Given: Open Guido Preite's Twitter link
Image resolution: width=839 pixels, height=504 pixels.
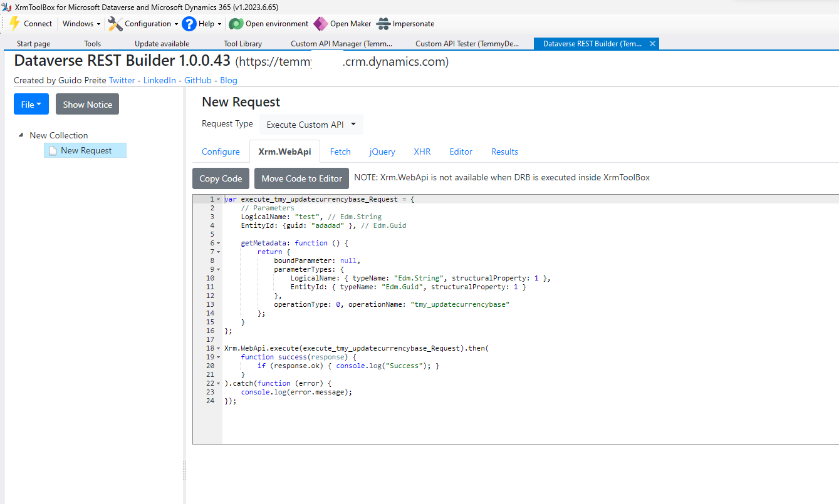Looking at the screenshot, I should (122, 80).
